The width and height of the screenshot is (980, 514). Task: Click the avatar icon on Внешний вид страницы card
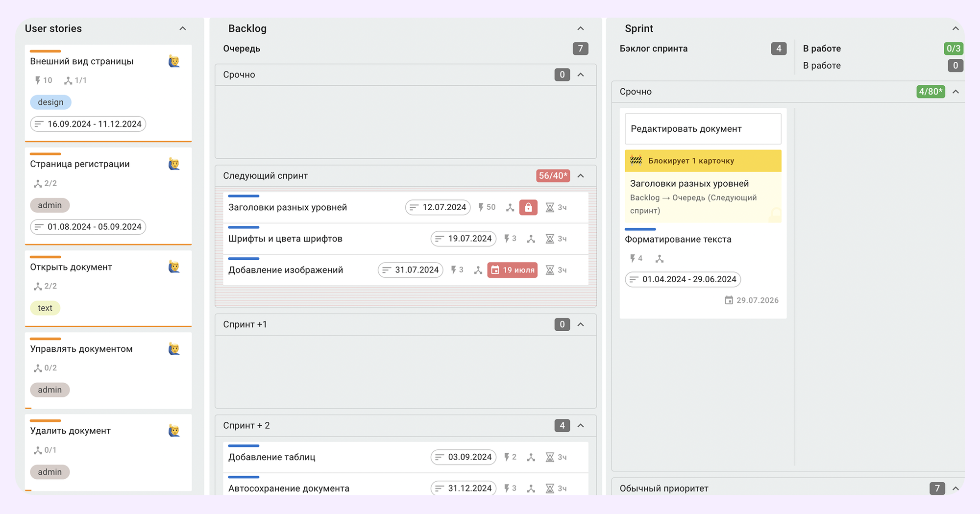tap(174, 61)
